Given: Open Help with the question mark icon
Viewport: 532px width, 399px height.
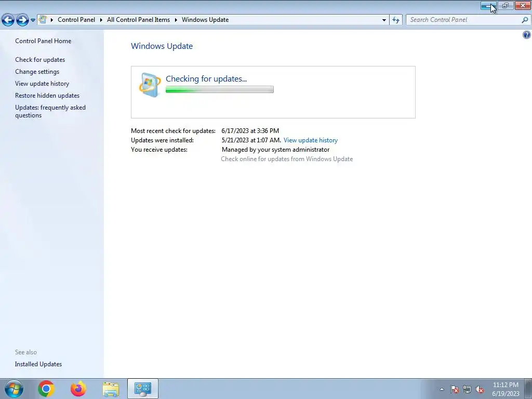Looking at the screenshot, I should (x=527, y=35).
